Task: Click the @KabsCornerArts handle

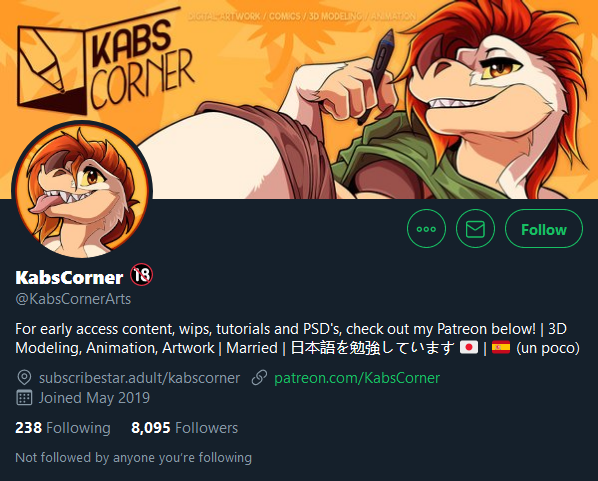Action: point(73,299)
